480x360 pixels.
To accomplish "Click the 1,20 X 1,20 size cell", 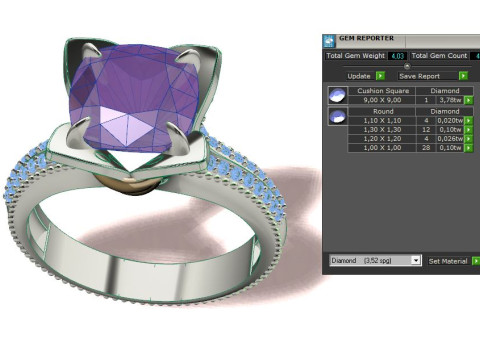I will (x=382, y=139).
